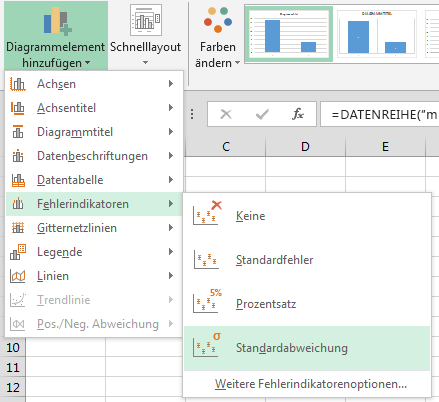439x402 pixels.
Task: Select row 12 header
Action: [13, 387]
